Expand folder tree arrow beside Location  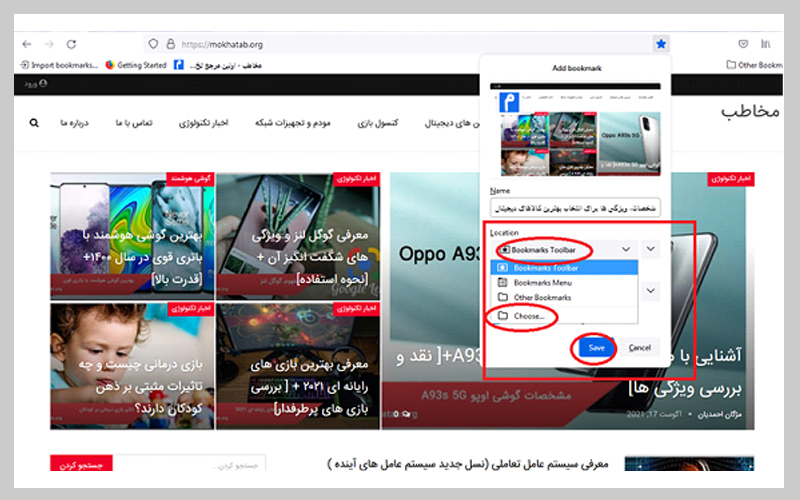651,249
